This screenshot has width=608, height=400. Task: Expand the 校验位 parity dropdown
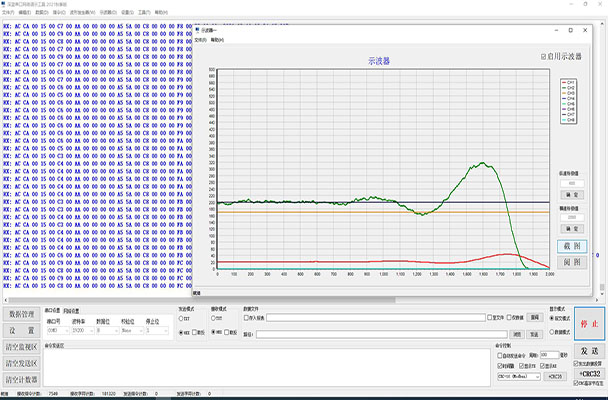tap(128, 330)
